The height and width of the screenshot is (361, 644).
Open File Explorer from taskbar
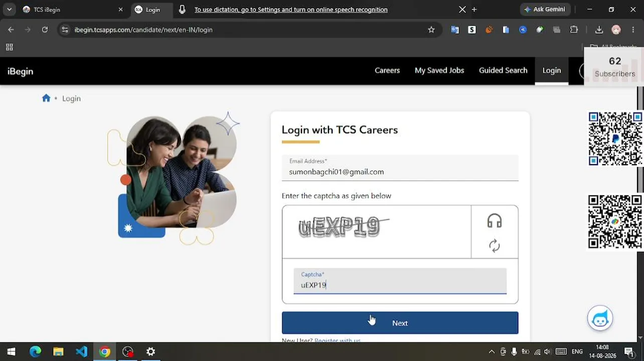[58, 352]
